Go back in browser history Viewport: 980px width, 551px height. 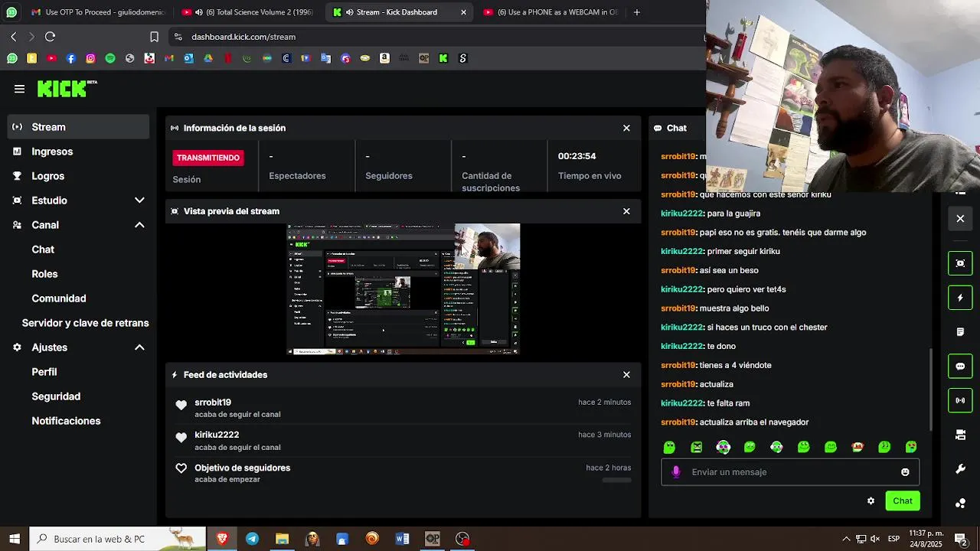pyautogui.click(x=14, y=37)
